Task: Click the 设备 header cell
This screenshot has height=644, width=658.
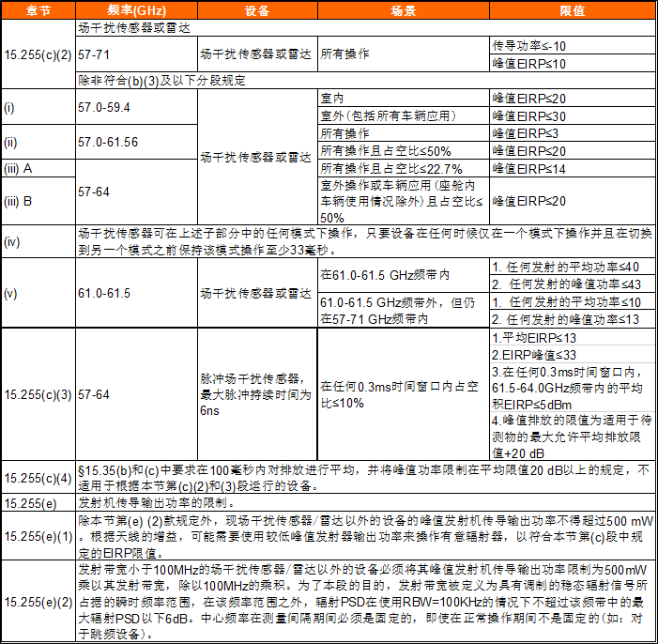Action: click(x=257, y=10)
